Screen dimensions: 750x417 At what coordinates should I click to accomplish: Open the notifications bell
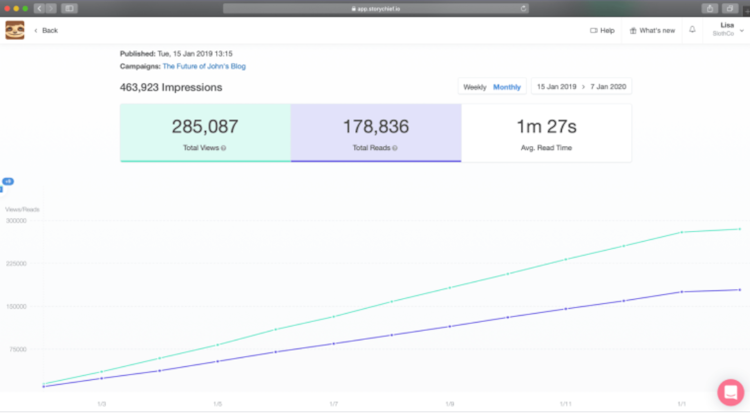tap(692, 30)
